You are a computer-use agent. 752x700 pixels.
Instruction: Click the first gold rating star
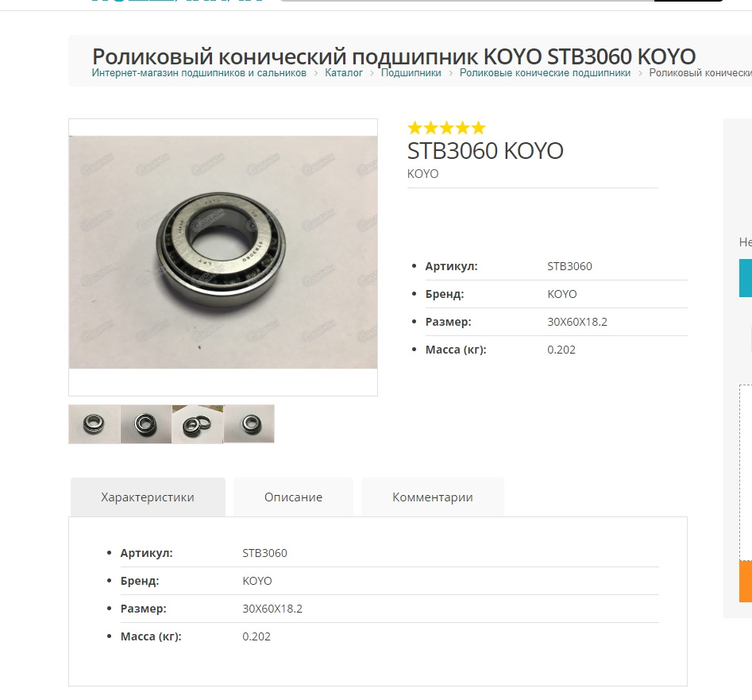click(x=415, y=128)
